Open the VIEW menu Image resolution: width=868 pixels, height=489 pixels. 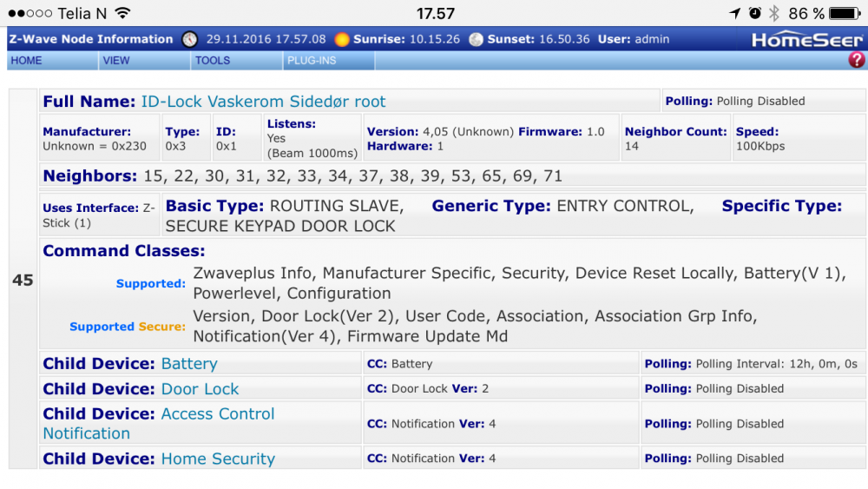[x=116, y=61]
